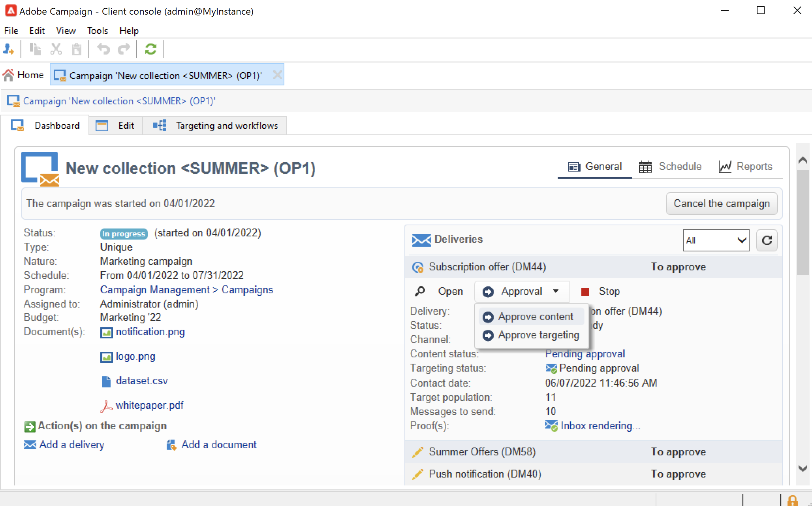Refresh the Deliveries list
The image size is (812, 506).
(x=767, y=240)
